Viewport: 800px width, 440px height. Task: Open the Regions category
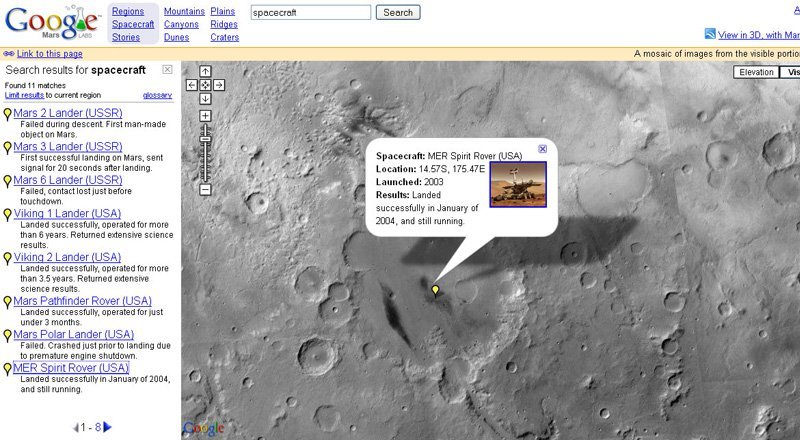(128, 11)
